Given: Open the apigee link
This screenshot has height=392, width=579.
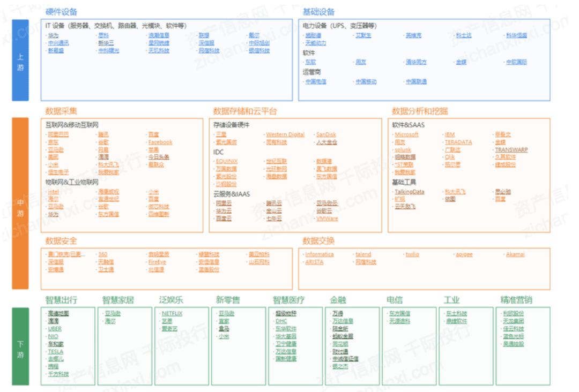Looking at the screenshot, I should 464,254.
